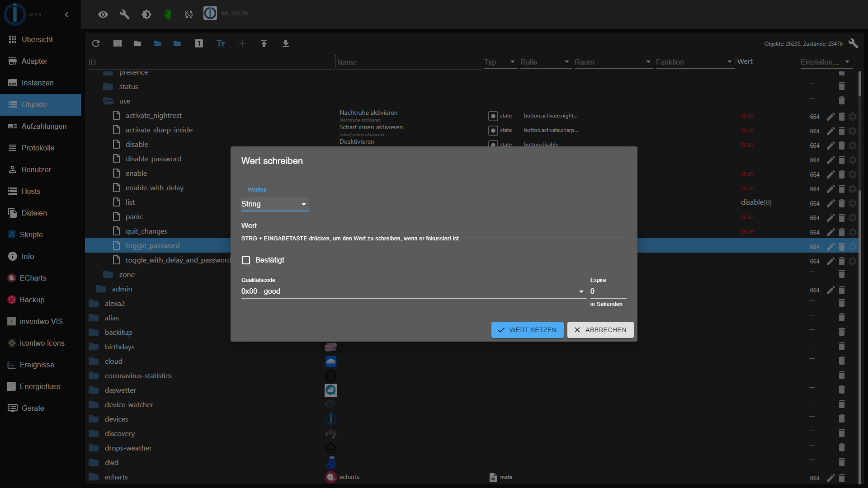Expand the alexa2 folder

point(94,304)
